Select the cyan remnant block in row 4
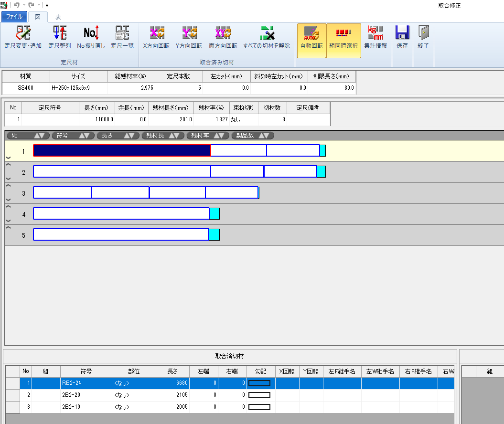The height and width of the screenshot is (424, 504). (214, 213)
